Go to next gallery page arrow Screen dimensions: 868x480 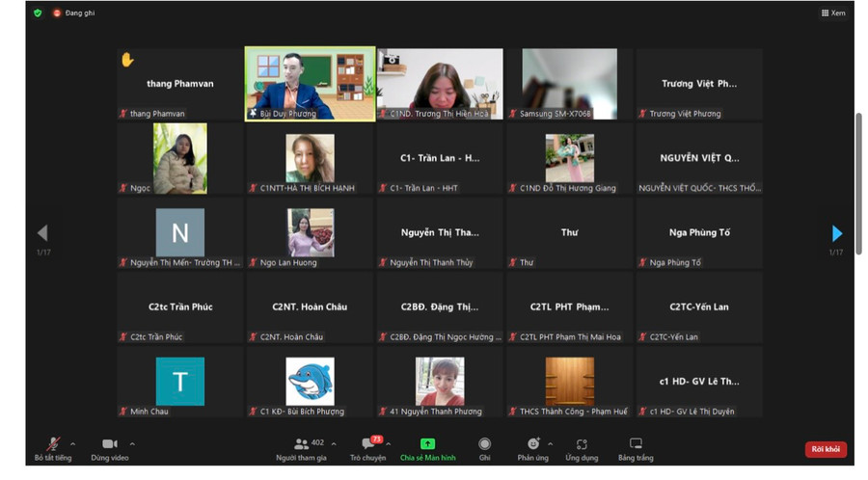coord(836,233)
